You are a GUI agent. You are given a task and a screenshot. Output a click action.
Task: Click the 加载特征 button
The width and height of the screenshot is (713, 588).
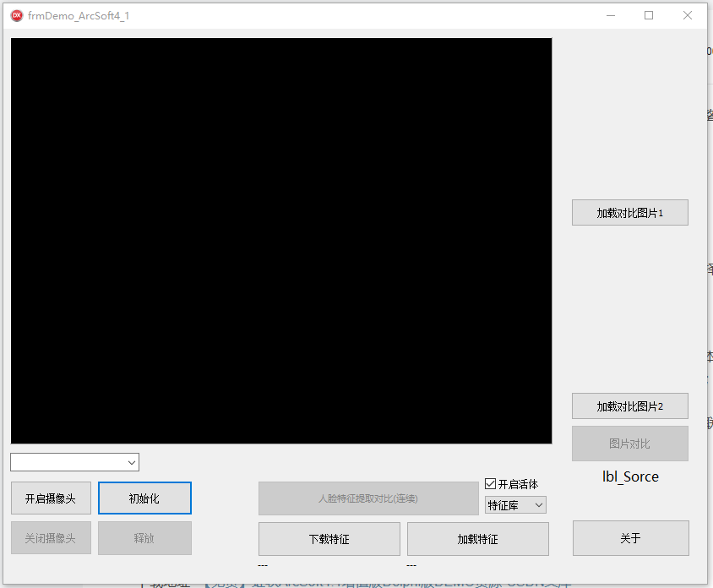(x=477, y=538)
